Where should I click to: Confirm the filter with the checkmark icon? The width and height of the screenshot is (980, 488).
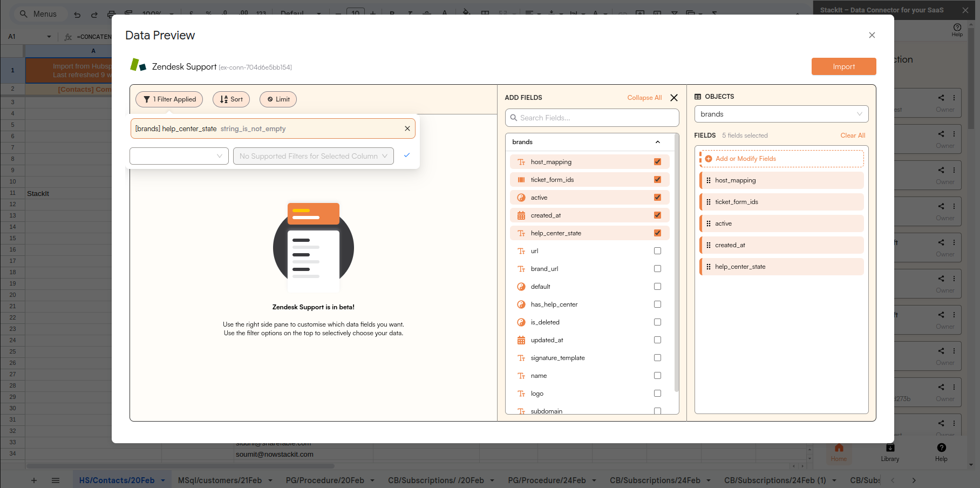tap(406, 155)
